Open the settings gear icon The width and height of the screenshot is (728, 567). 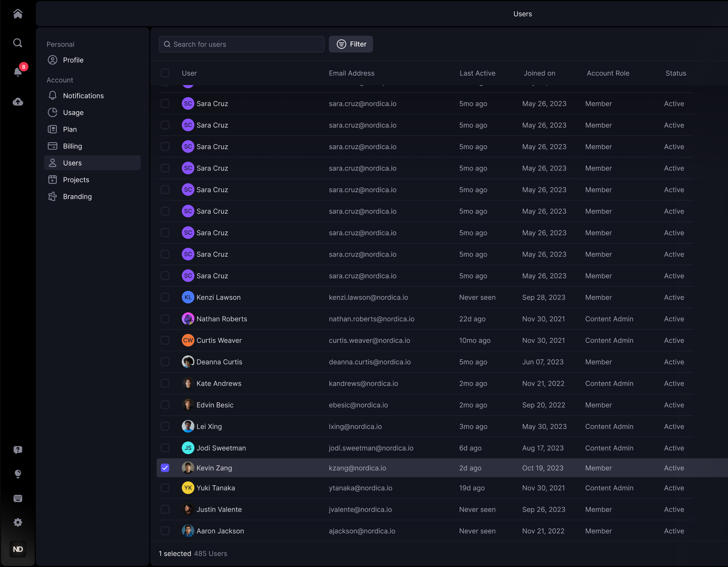click(18, 522)
